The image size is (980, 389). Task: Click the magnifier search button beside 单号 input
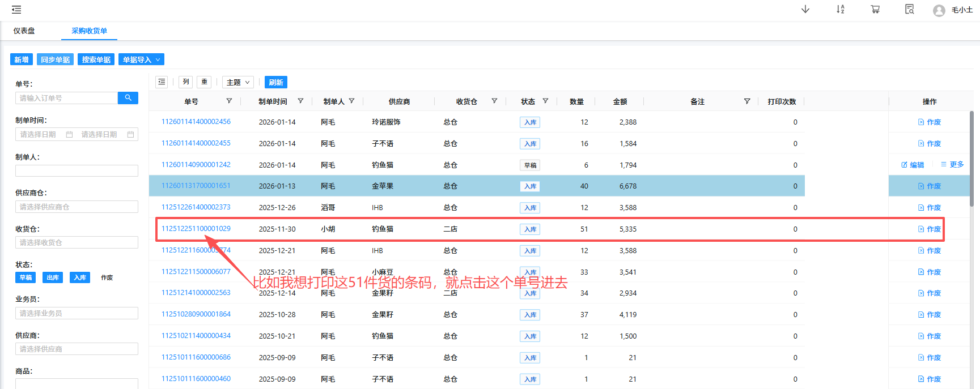tap(128, 98)
